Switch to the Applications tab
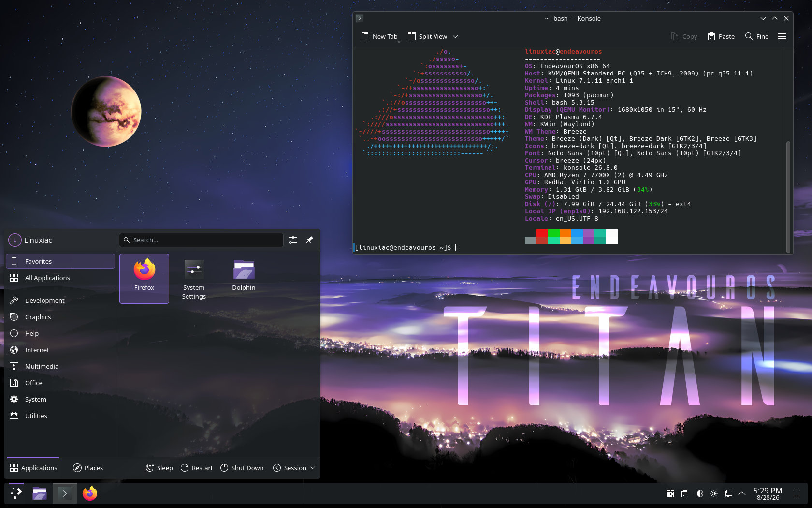 pyautogui.click(x=33, y=468)
